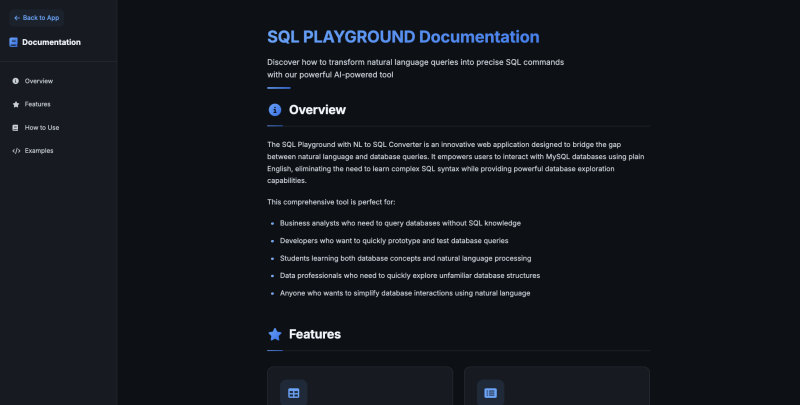The width and height of the screenshot is (800, 405).
Task: Click the blue info icon beside Overview heading
Action: coord(275,110)
